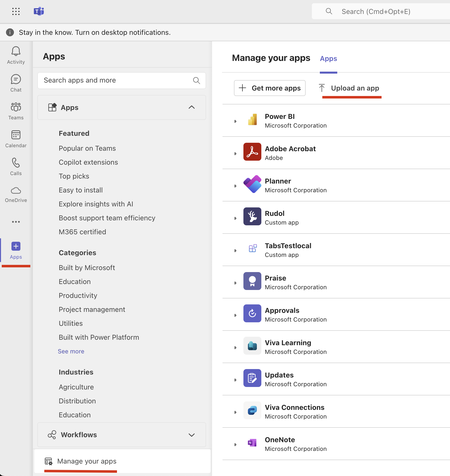Click the top search bar magnifier icon
Image resolution: width=450 pixels, height=476 pixels.
pyautogui.click(x=329, y=11)
